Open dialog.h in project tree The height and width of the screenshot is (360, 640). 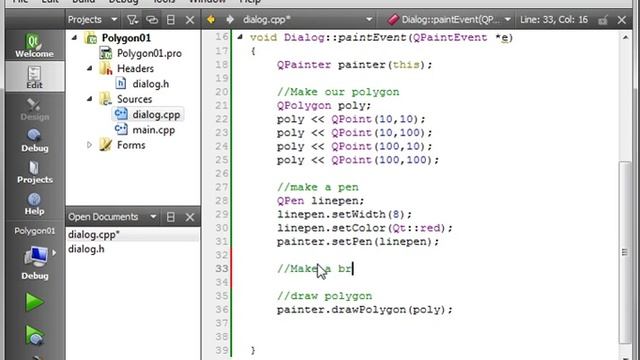coord(151,84)
